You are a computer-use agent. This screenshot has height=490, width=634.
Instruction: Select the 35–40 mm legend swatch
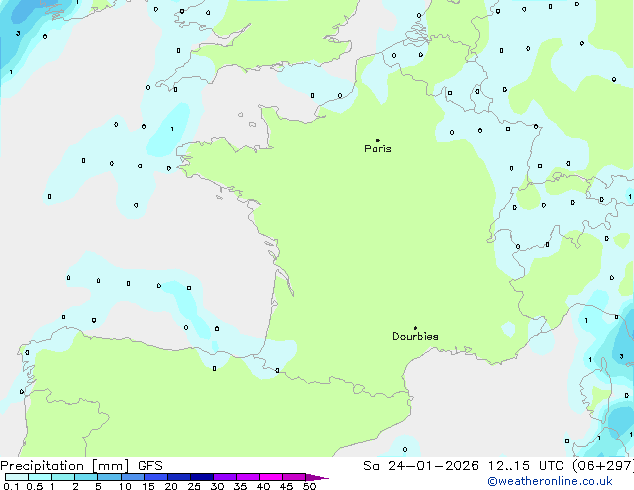point(247,477)
